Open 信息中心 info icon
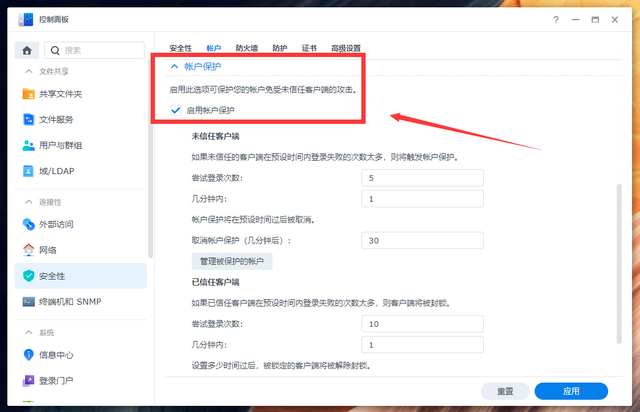Viewport: 640px width, 412px height. point(29,355)
